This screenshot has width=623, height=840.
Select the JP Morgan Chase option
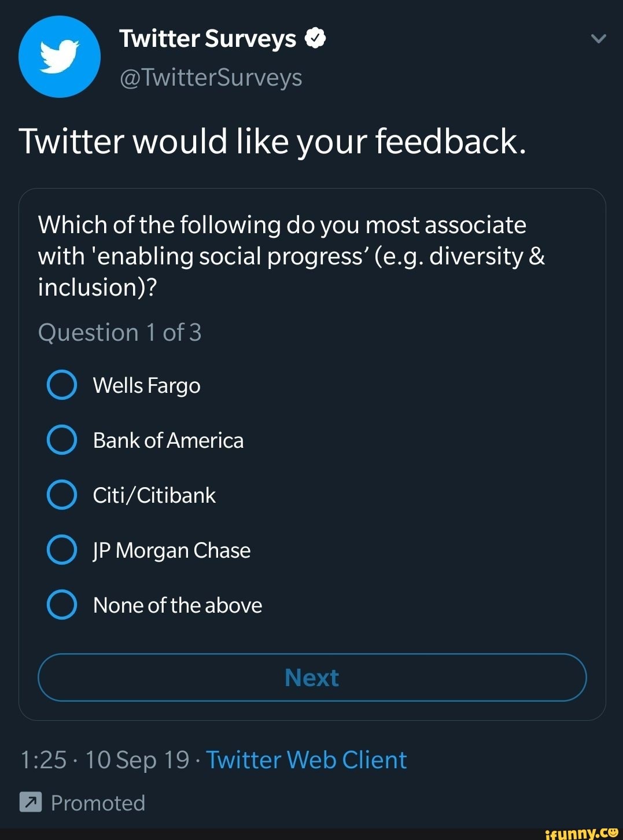click(61, 550)
